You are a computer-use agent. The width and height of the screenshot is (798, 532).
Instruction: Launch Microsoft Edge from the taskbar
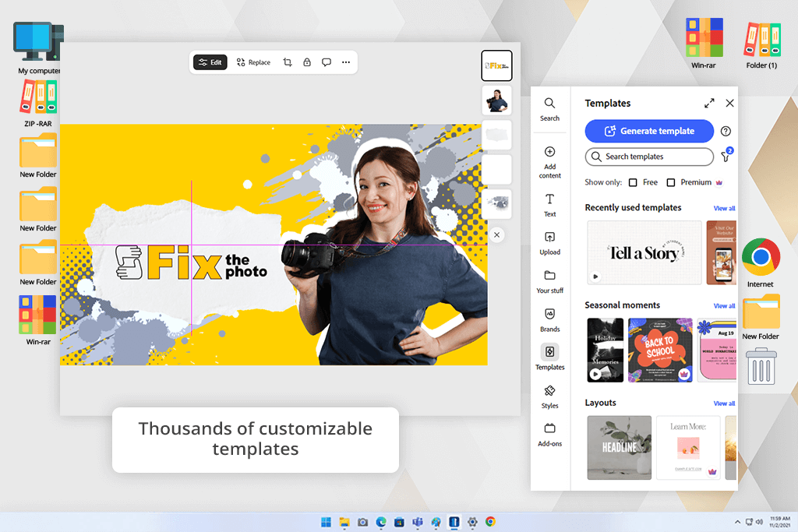click(x=380, y=522)
